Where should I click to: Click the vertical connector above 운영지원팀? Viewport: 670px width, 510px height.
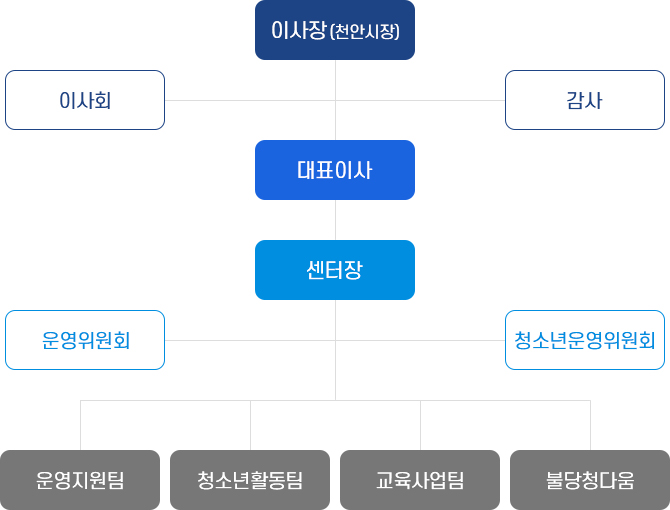80,425
